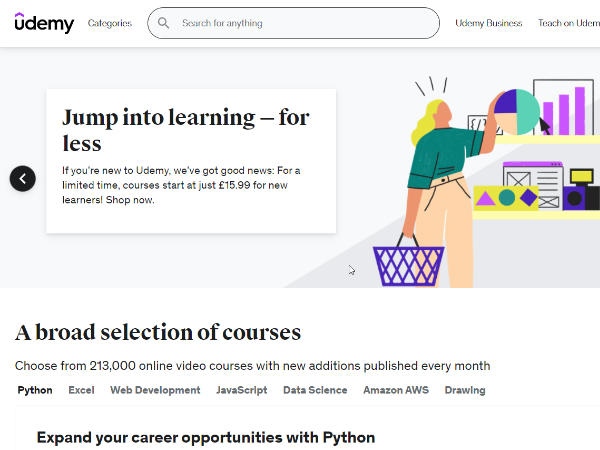
Task: Switch to the Excel tab
Action: 81,390
